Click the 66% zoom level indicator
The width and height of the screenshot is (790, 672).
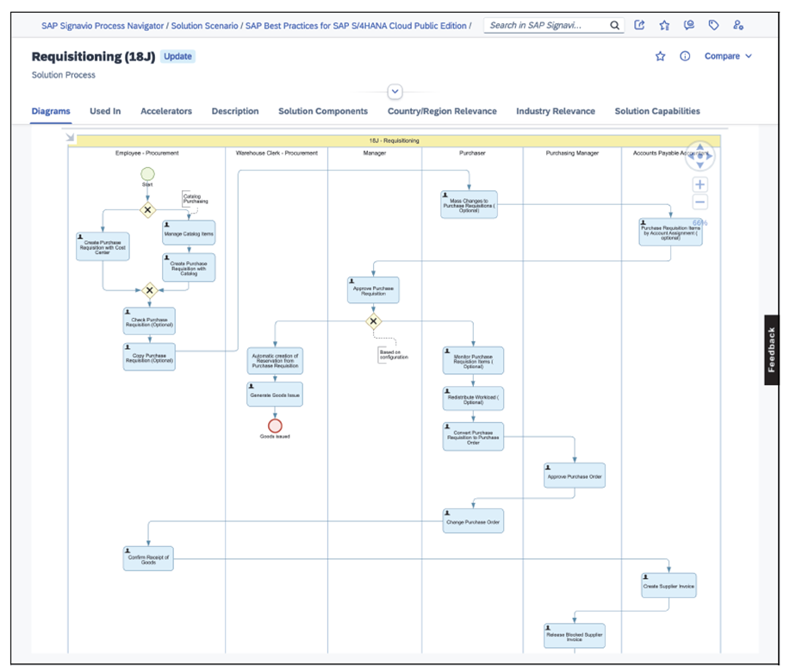[700, 222]
